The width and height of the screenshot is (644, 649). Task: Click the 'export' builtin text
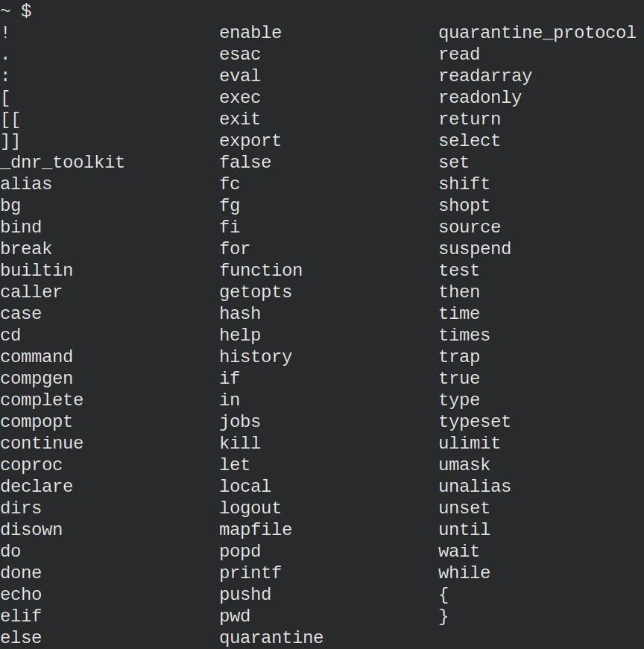tap(250, 141)
